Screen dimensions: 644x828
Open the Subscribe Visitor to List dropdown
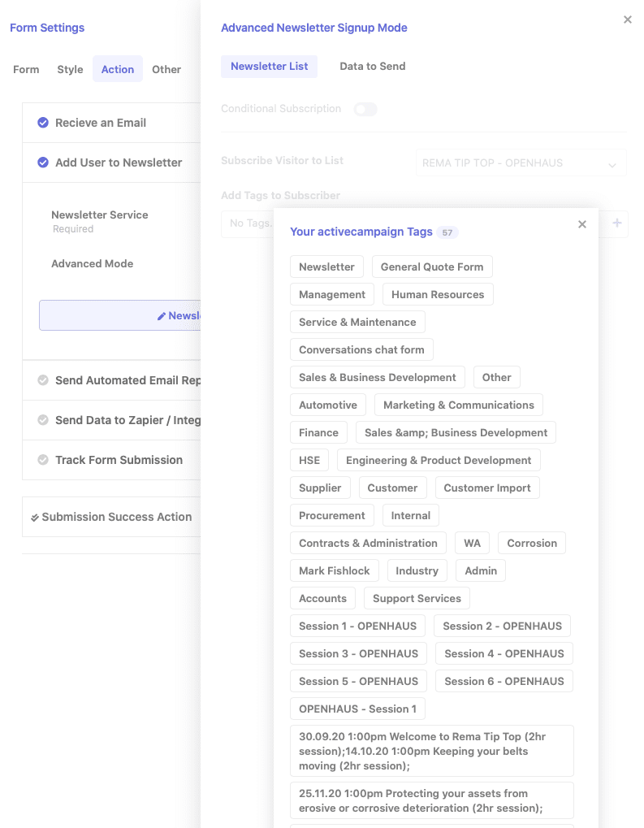521,163
